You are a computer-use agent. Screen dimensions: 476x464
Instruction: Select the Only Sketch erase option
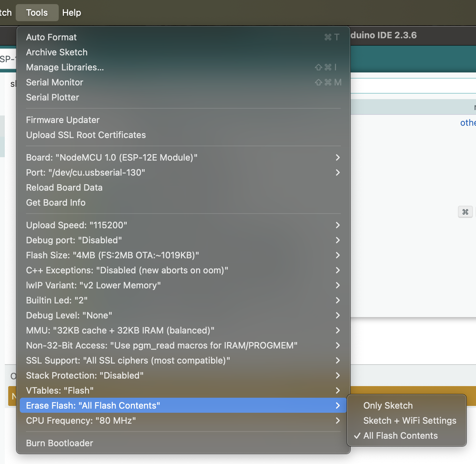(388, 406)
